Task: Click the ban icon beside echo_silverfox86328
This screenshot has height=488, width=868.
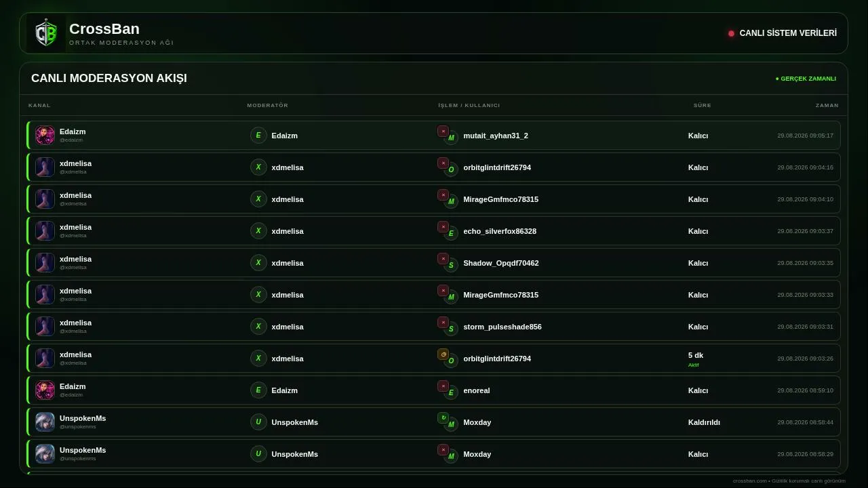Action: pyautogui.click(x=443, y=227)
